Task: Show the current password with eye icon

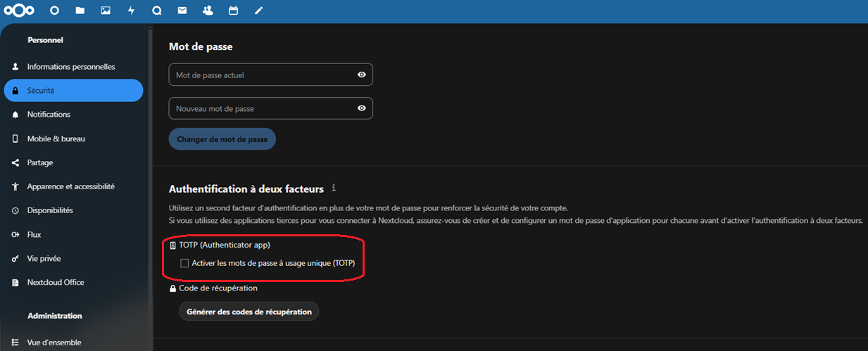Action: (361, 75)
